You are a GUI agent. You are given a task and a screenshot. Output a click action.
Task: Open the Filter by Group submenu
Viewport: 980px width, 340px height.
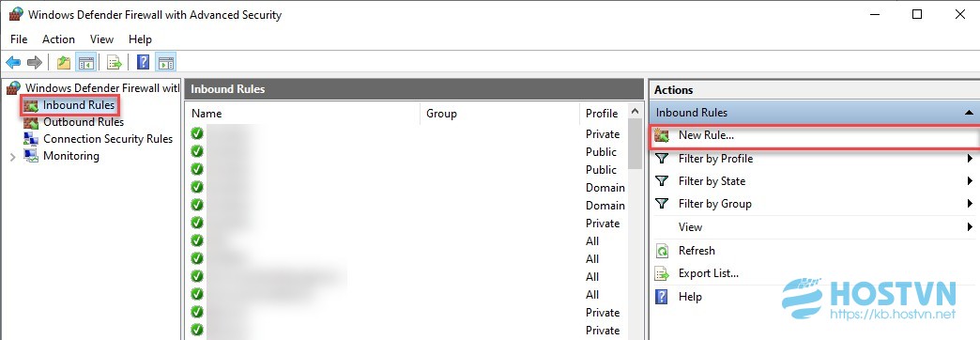click(x=815, y=204)
